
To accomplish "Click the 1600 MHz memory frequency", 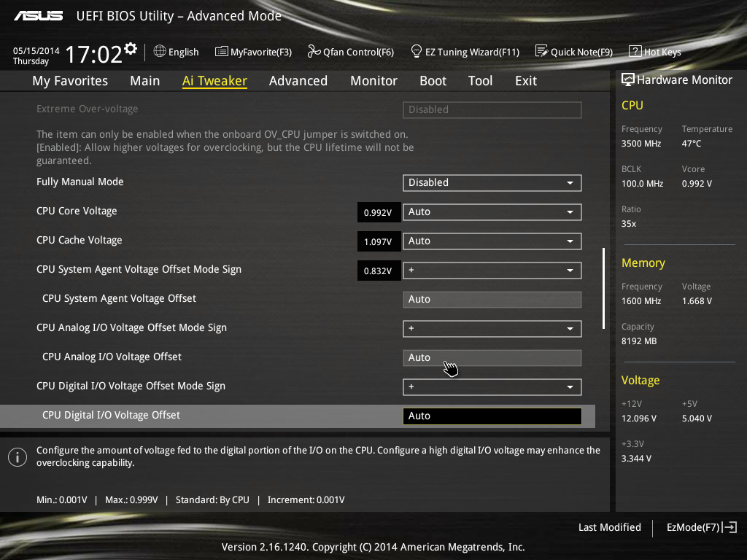I will pyautogui.click(x=640, y=301).
